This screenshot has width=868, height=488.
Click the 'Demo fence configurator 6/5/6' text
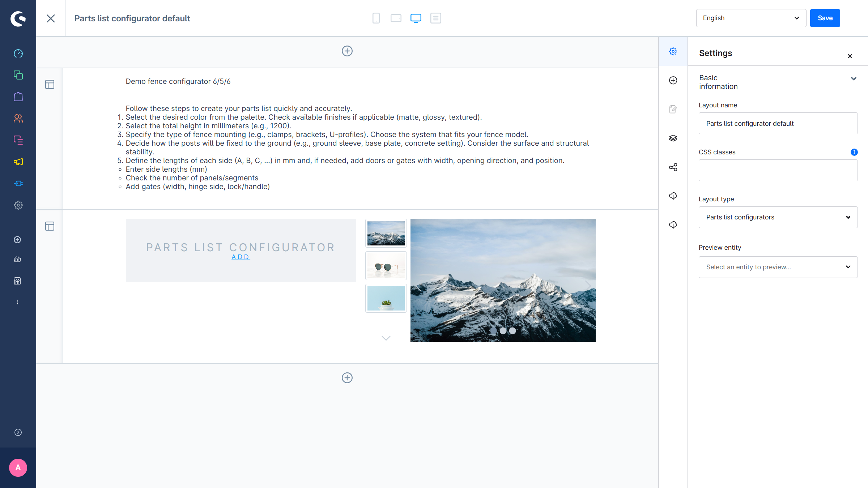click(x=178, y=81)
